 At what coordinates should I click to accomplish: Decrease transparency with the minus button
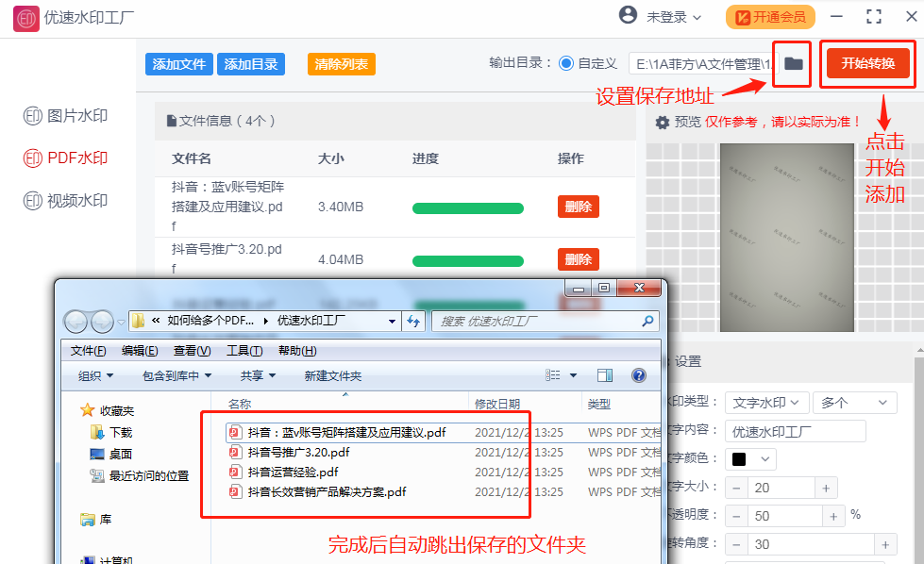click(x=736, y=516)
